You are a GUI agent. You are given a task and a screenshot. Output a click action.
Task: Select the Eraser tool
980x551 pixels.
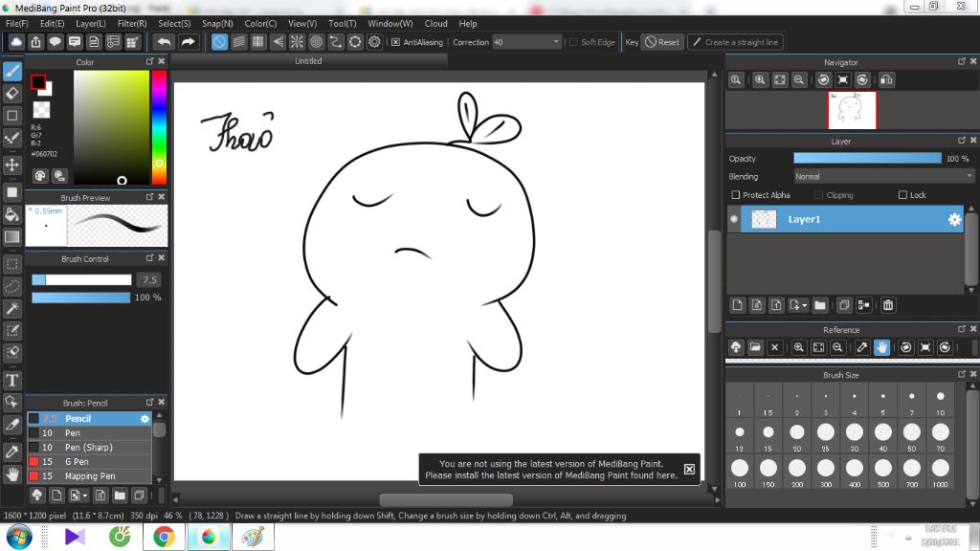[x=11, y=93]
